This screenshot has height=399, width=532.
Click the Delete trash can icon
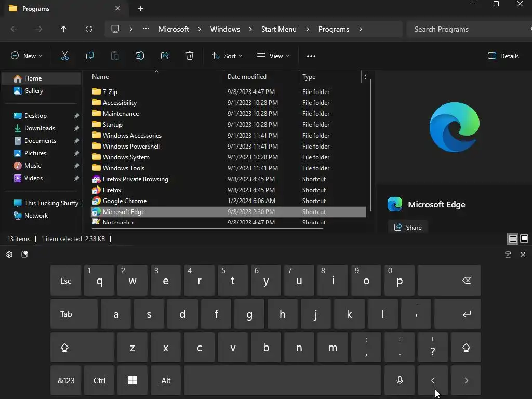(190, 56)
